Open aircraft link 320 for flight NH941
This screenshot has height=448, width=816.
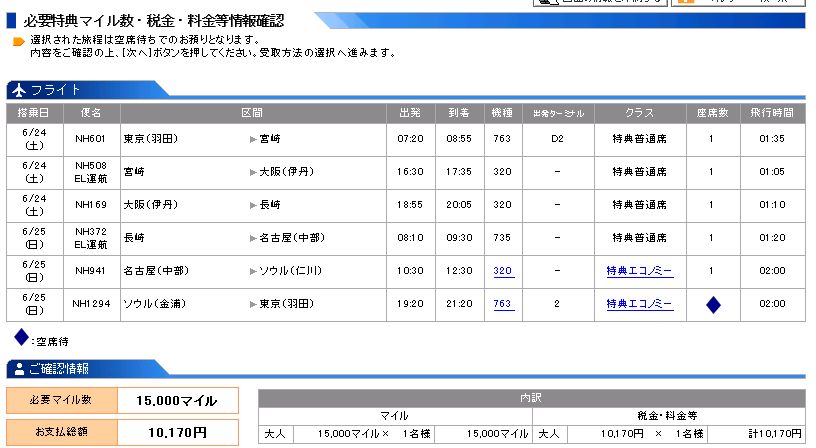click(502, 271)
